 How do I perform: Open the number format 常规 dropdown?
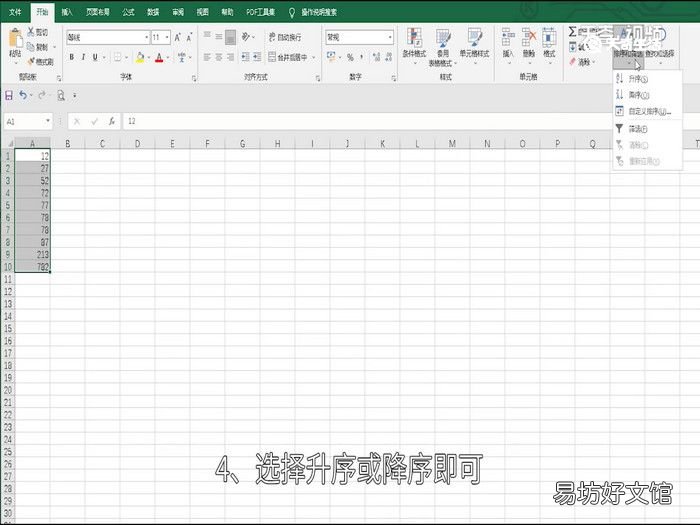(x=390, y=38)
